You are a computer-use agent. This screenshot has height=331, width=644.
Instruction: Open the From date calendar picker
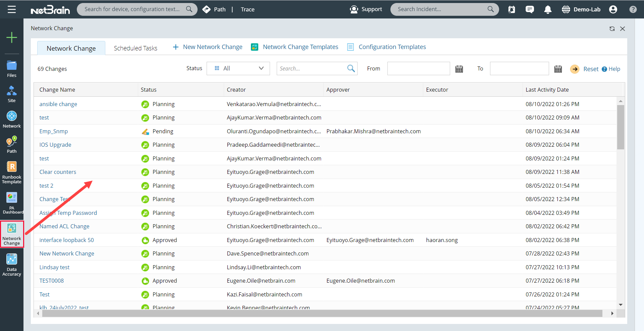coord(459,69)
